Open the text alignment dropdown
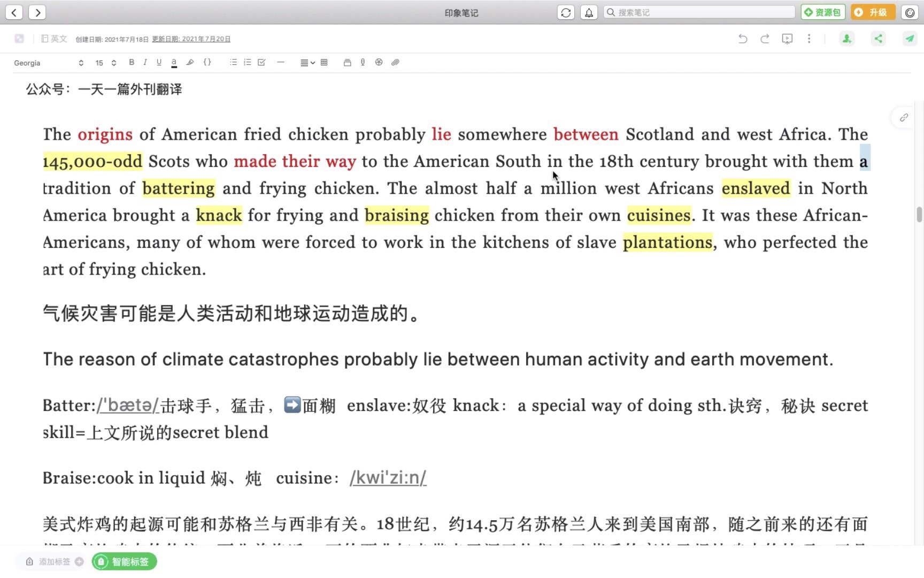The image size is (924, 578). [307, 63]
